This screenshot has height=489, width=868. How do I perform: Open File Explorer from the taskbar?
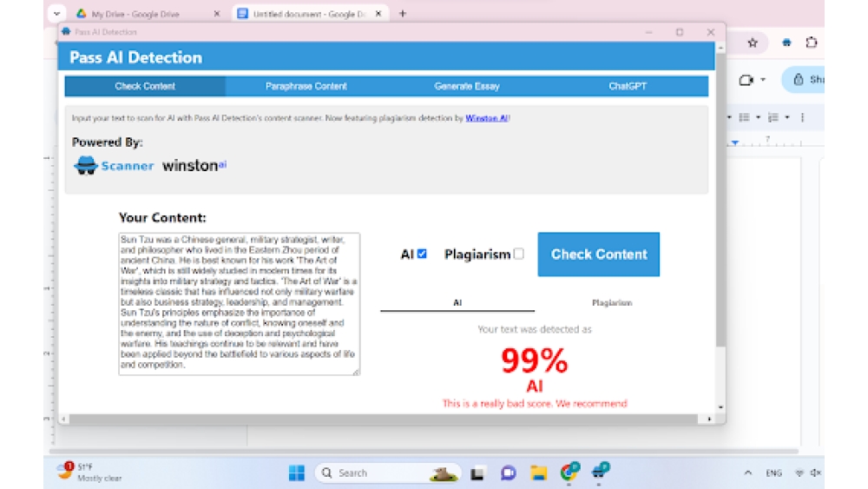pos(539,473)
